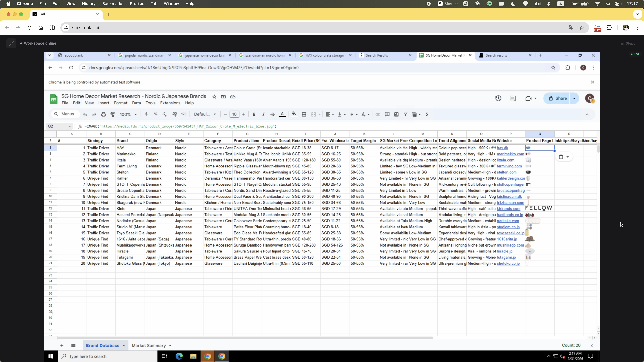The width and height of the screenshot is (644, 362).
Task: Open the hay.dk link in the sheet
Action: [x=503, y=148]
